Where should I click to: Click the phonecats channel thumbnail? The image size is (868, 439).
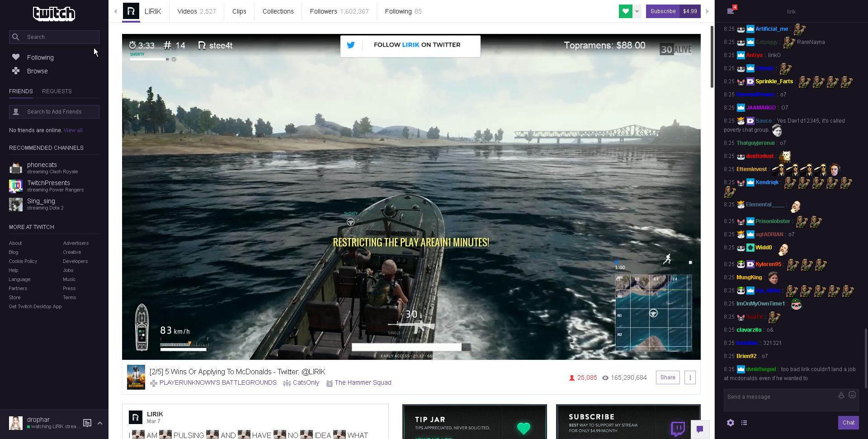(x=16, y=168)
